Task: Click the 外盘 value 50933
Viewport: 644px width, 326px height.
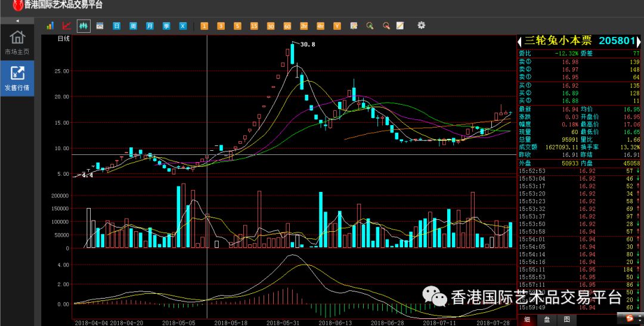Action: coord(570,163)
